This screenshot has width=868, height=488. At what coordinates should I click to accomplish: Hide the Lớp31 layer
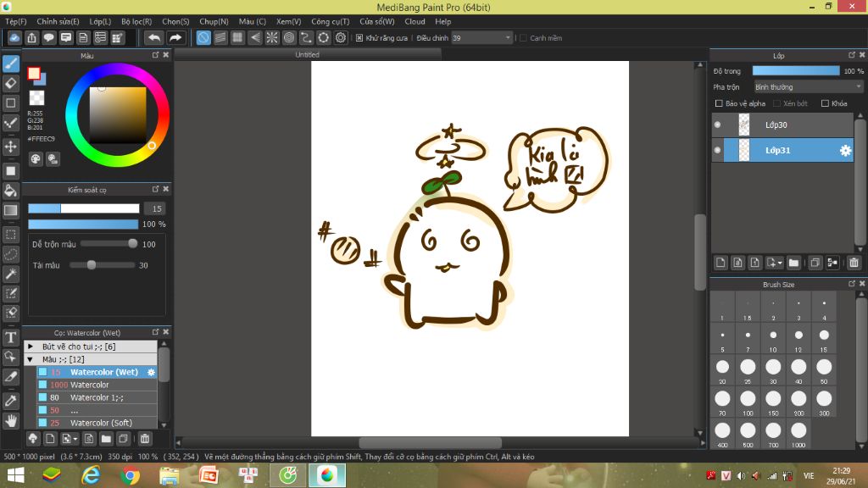pyautogui.click(x=717, y=151)
